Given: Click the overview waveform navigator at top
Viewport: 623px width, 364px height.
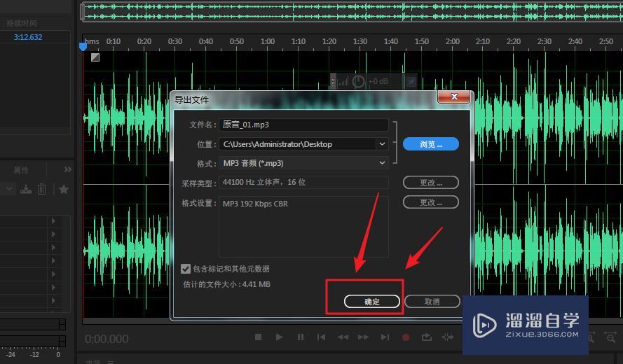Looking at the screenshot, I should click(x=351, y=11).
